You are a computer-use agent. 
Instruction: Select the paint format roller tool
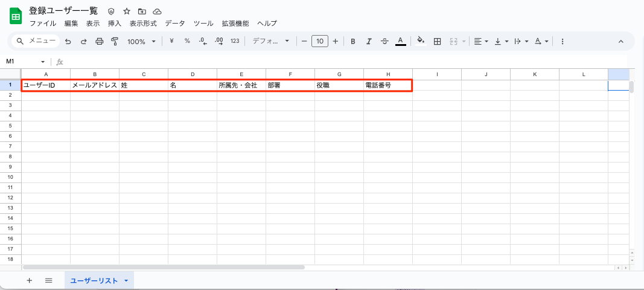point(115,41)
